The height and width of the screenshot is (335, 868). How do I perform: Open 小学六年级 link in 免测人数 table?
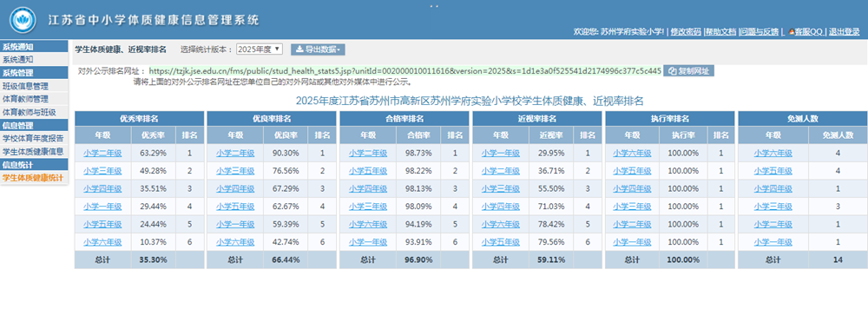773,153
